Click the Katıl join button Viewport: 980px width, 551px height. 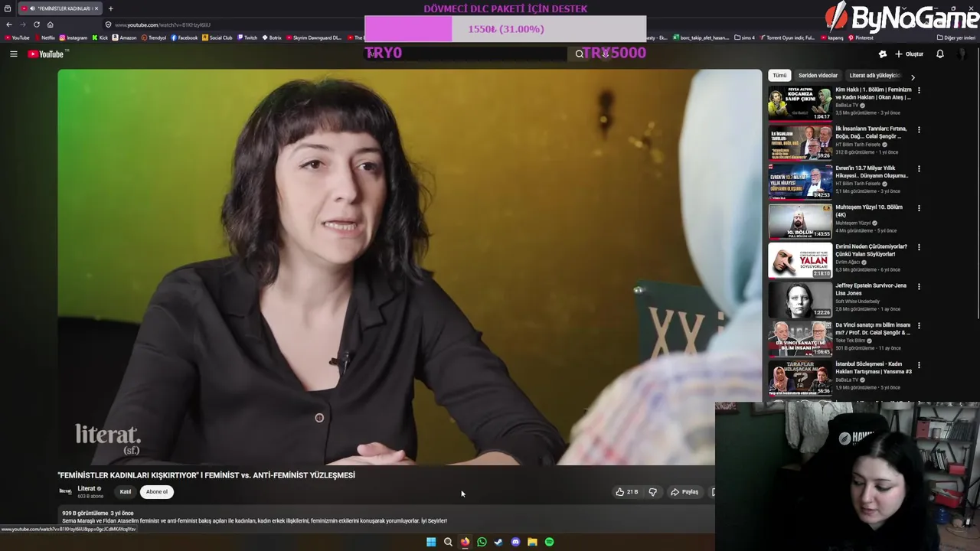tap(126, 492)
